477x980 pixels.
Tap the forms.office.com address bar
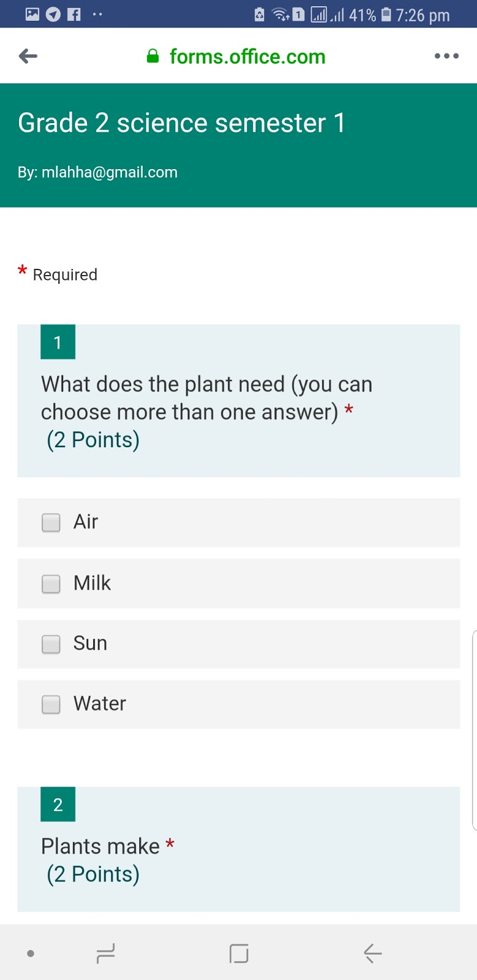[x=247, y=56]
